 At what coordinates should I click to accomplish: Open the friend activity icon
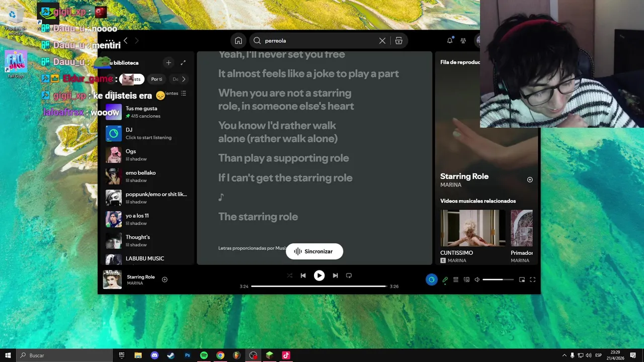pos(463,41)
